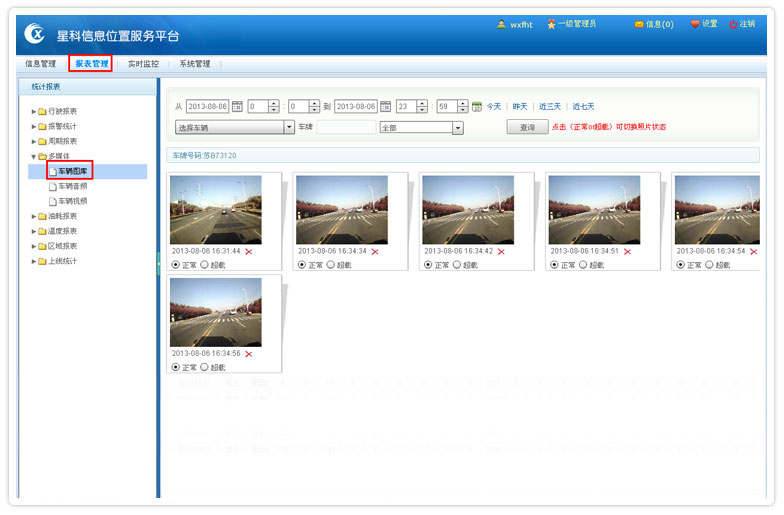Expand the 行驶报表 folder in the tree
This screenshot has width=784, height=515.
34,111
